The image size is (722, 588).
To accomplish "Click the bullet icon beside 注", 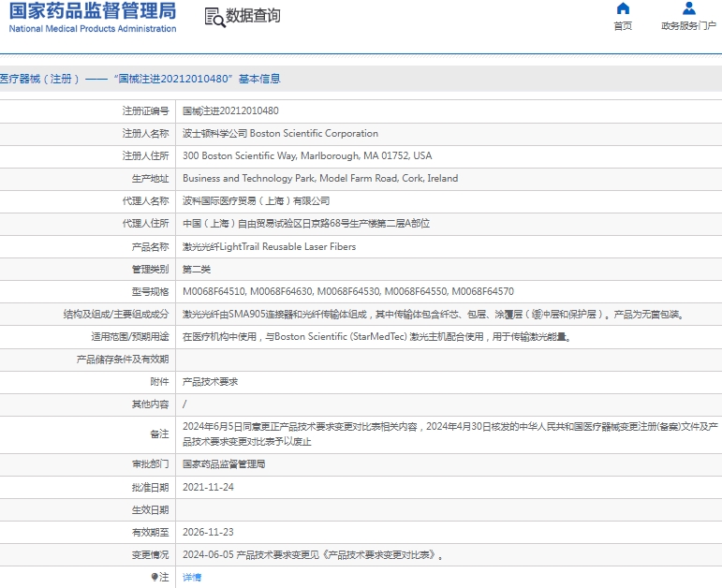I will click(155, 577).
